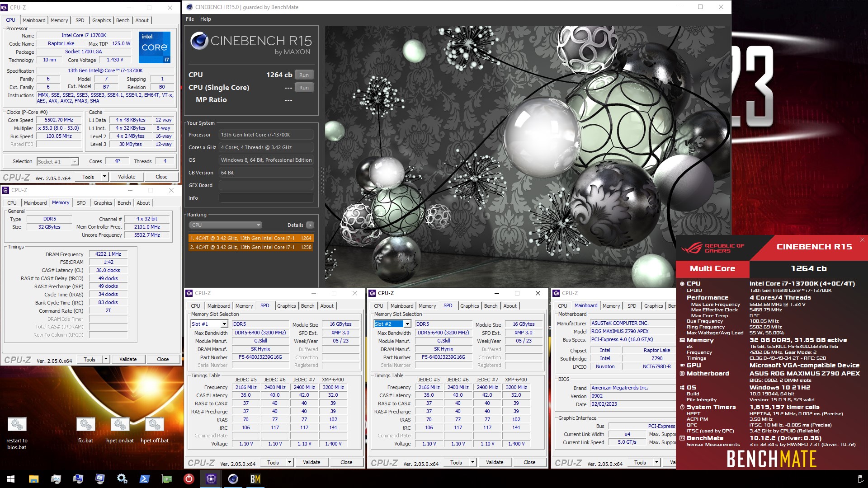The height and width of the screenshot is (488, 868).
Task: Click the Memory module icon in BenchMate panel
Action: tap(682, 340)
